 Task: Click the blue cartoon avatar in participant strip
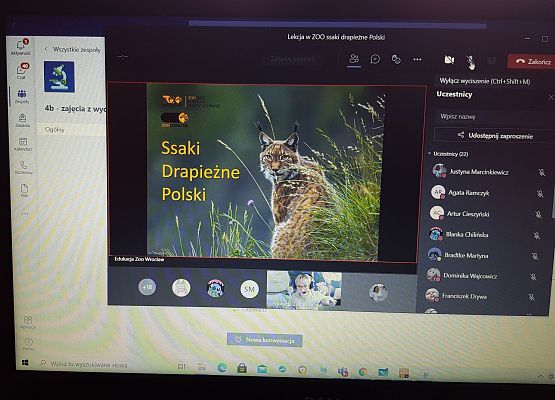(216, 288)
